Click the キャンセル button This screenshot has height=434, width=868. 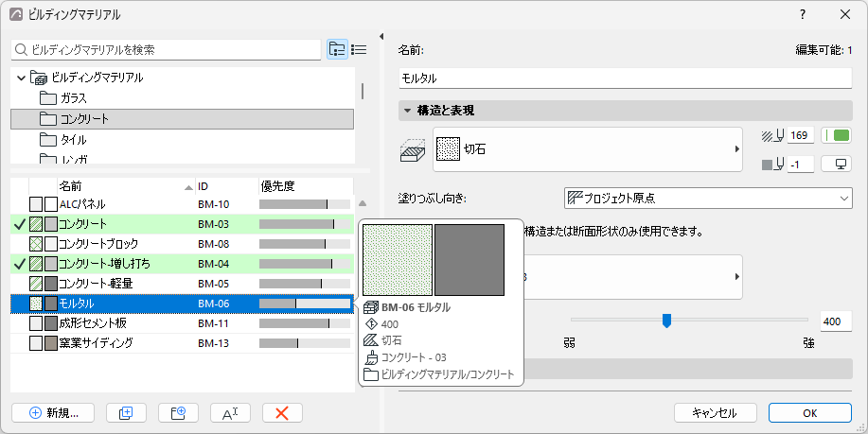coord(716,413)
